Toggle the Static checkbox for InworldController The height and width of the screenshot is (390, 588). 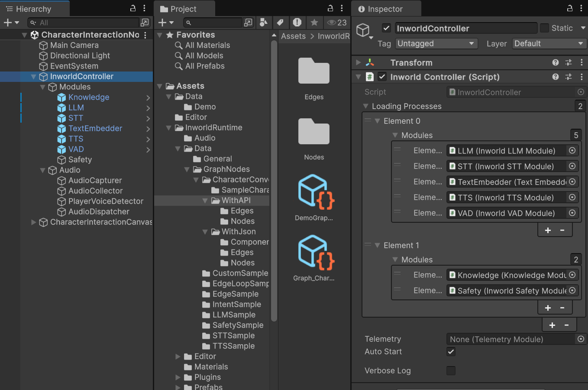[544, 28]
